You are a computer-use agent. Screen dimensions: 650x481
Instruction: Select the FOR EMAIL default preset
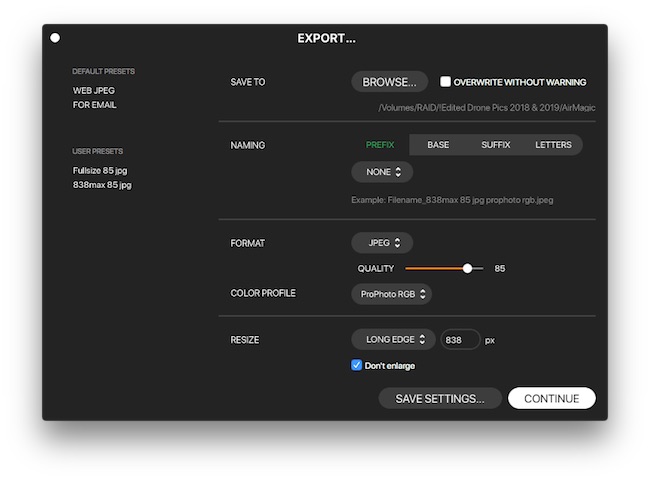coord(94,105)
